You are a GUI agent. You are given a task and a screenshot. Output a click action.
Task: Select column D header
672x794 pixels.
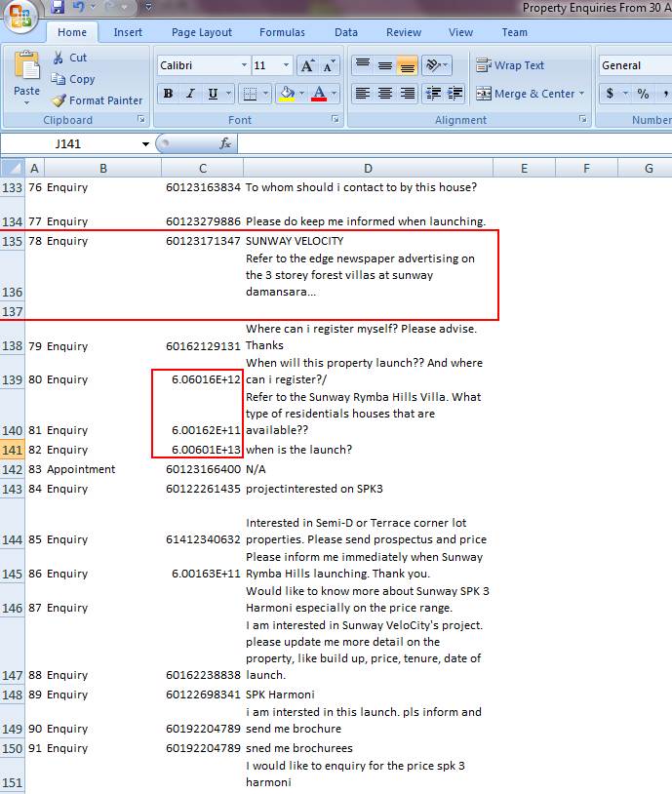[368, 168]
